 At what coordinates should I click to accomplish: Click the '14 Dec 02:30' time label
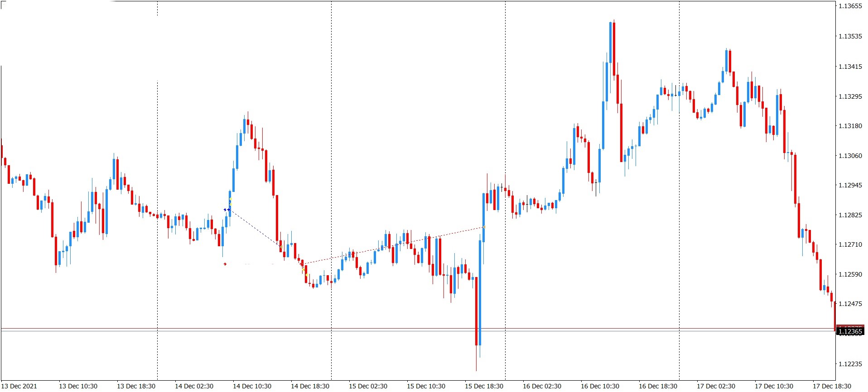tap(194, 386)
